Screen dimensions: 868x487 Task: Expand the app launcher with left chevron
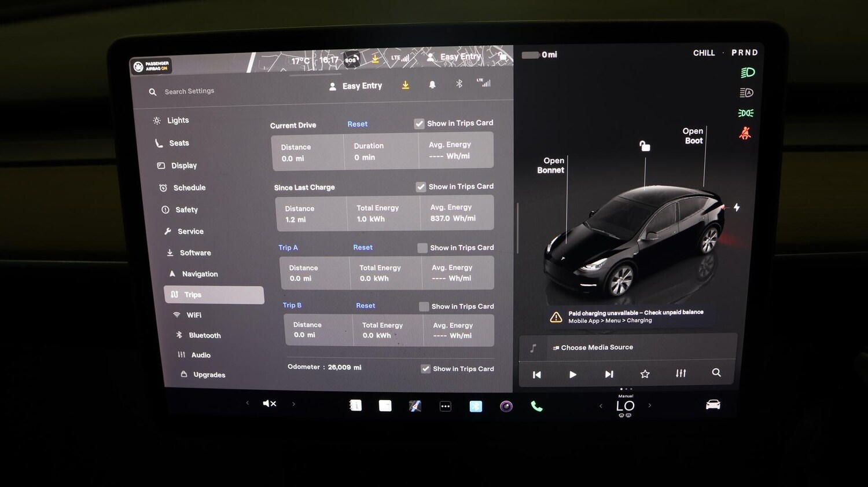[248, 403]
